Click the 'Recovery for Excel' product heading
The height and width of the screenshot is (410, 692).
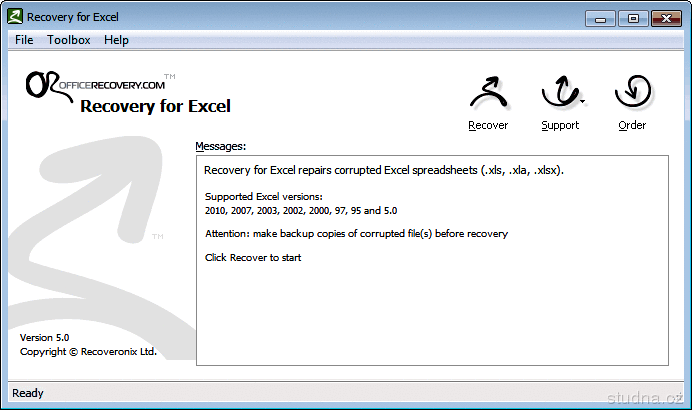[x=155, y=106]
